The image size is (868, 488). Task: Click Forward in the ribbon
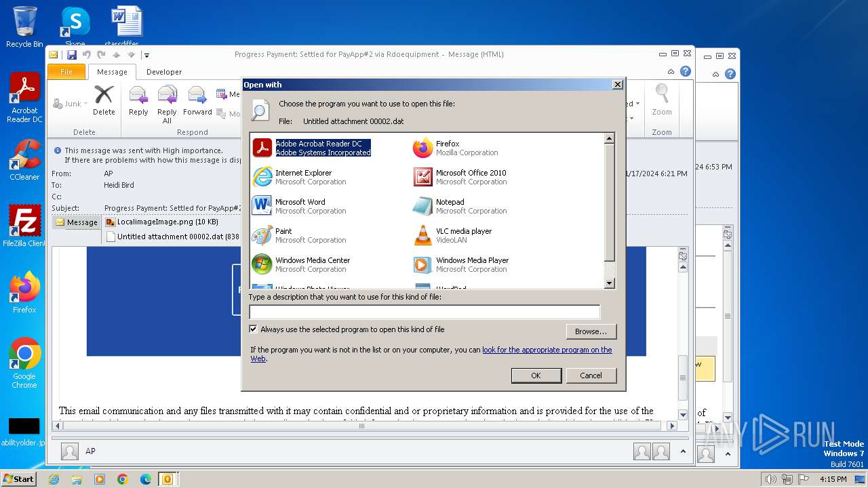[x=197, y=100]
